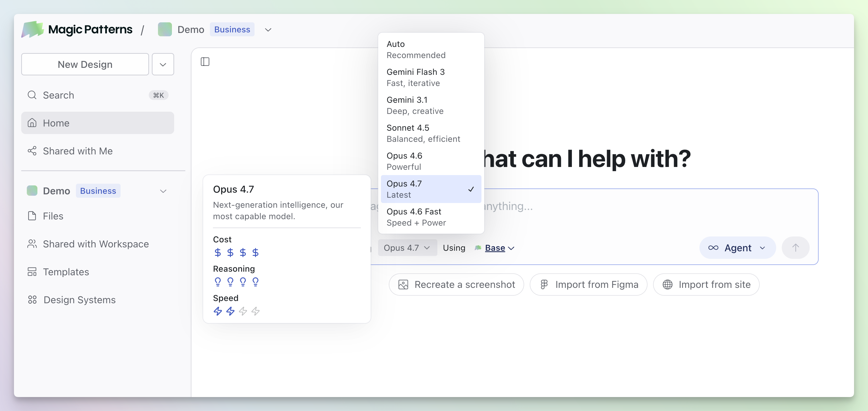Open Shared with Me share icon
868x411 pixels.
[x=32, y=151]
